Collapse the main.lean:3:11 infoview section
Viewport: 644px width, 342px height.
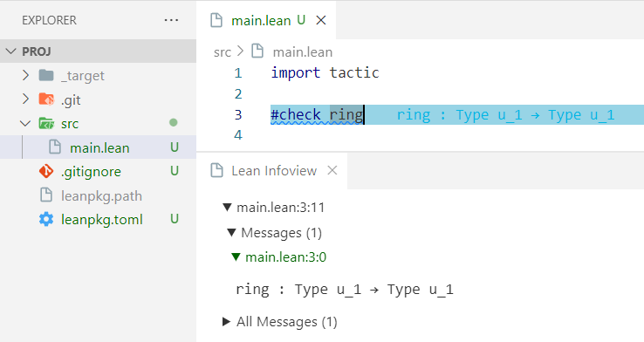[227, 208]
